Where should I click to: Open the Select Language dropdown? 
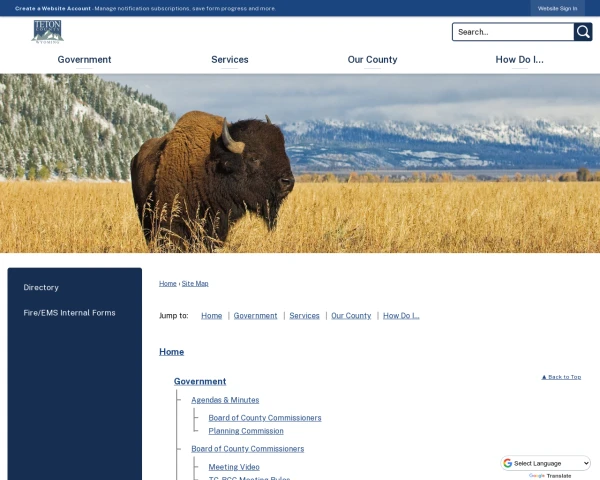[x=546, y=463]
